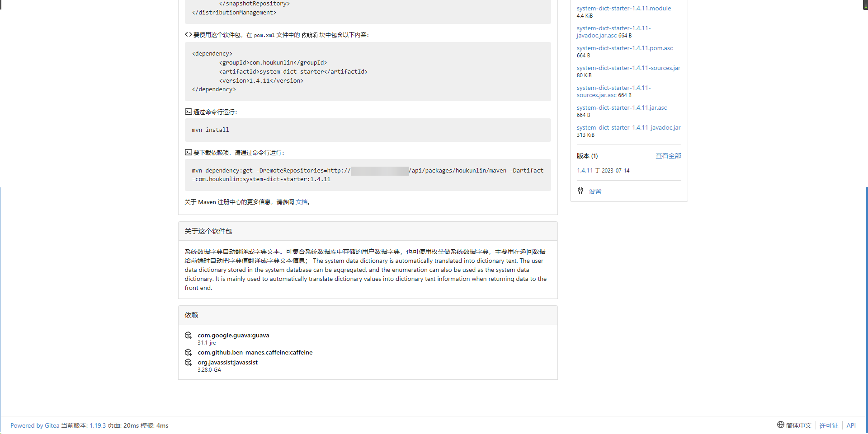Click the terminal icon beside 通过命令行运行
This screenshot has height=434, width=868.
click(x=188, y=112)
